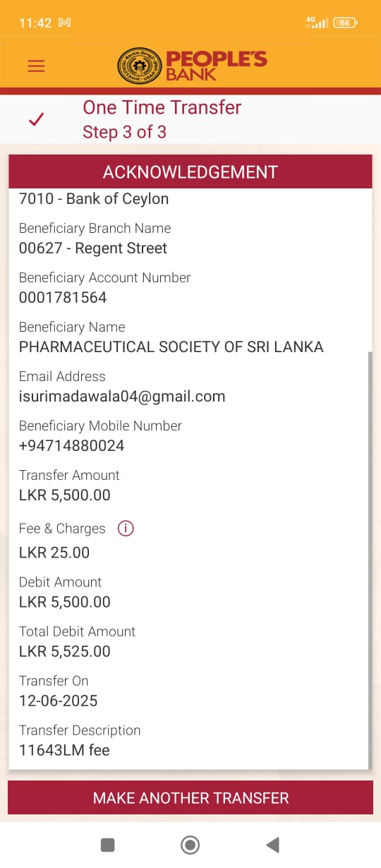
Task: Tap the Android back triangle button
Action: (272, 845)
